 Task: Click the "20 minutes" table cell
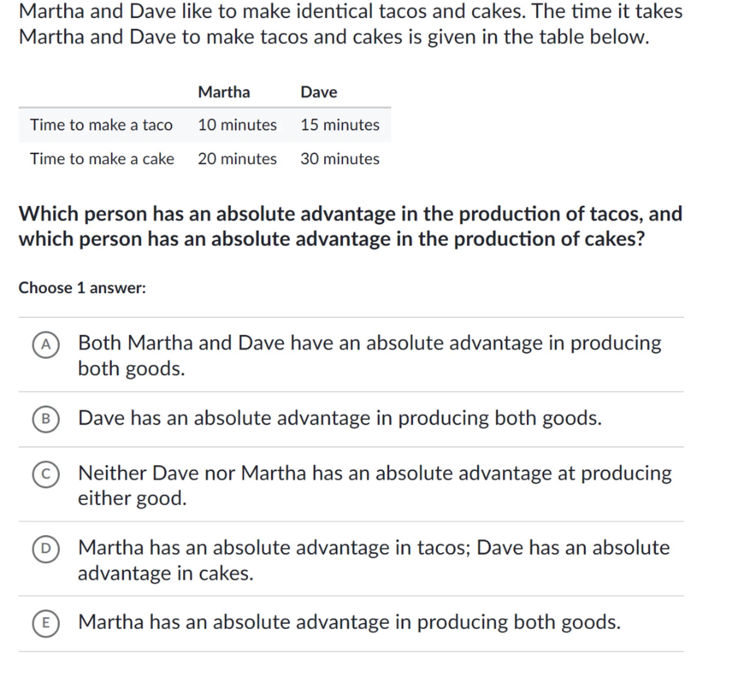tap(237, 159)
